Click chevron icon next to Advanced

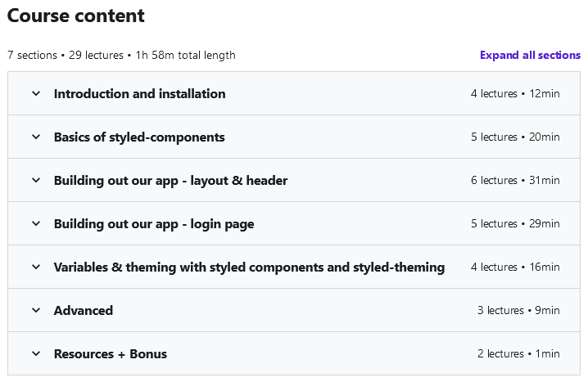pos(36,310)
